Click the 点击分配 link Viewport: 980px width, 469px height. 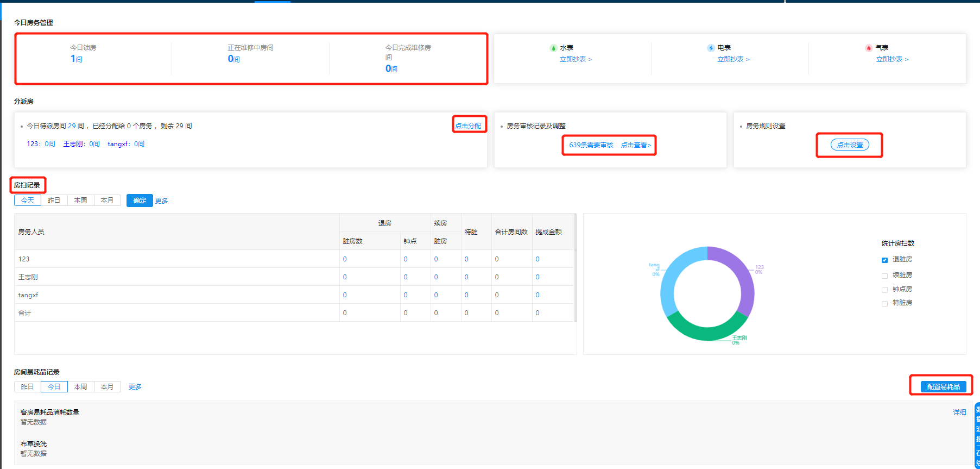coord(468,126)
